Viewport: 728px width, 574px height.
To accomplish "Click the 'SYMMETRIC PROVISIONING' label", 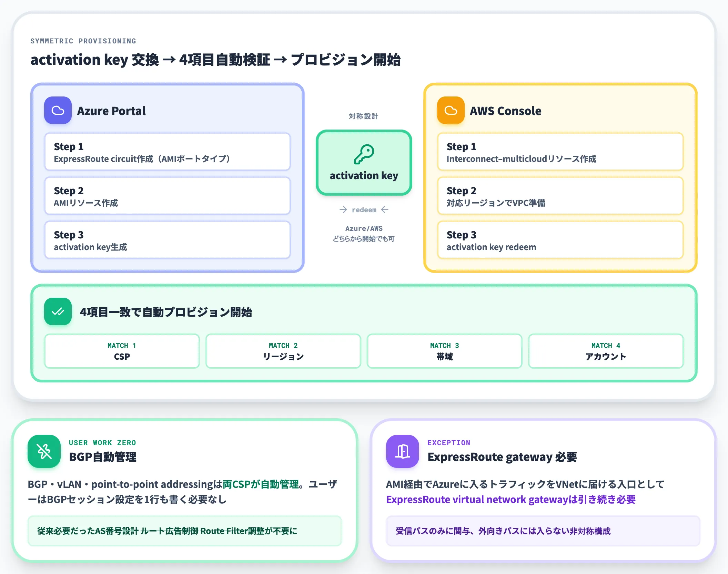I will [83, 41].
